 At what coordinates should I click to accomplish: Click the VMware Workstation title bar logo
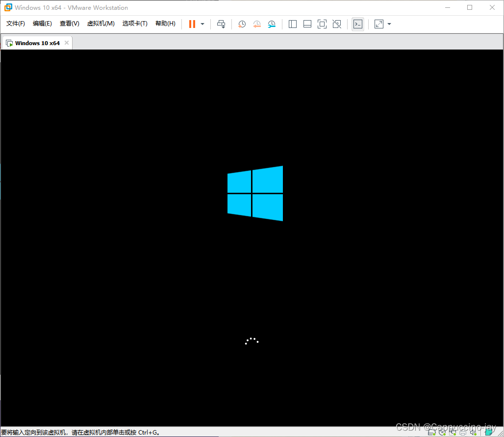[8, 7]
